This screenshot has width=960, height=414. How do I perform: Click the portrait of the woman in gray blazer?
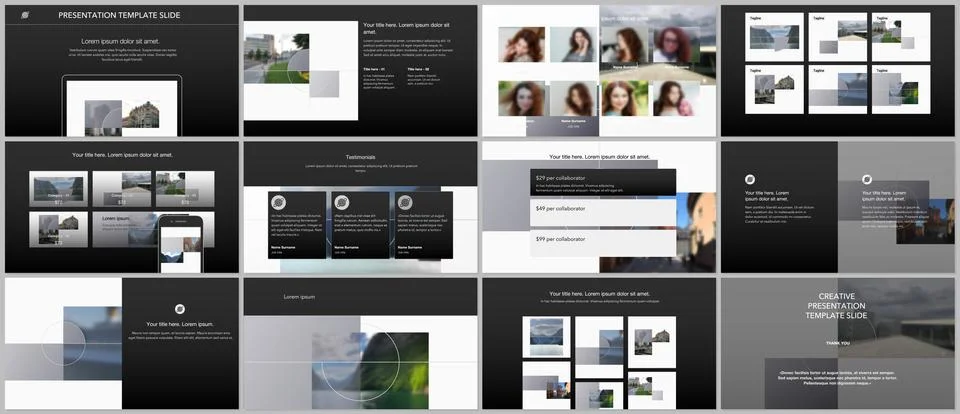click(573, 45)
